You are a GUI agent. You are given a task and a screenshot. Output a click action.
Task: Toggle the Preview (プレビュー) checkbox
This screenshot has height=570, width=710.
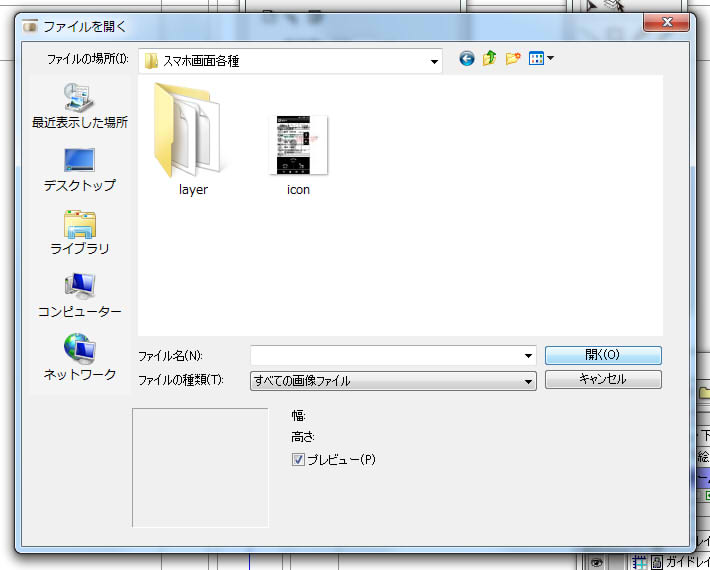click(x=298, y=460)
